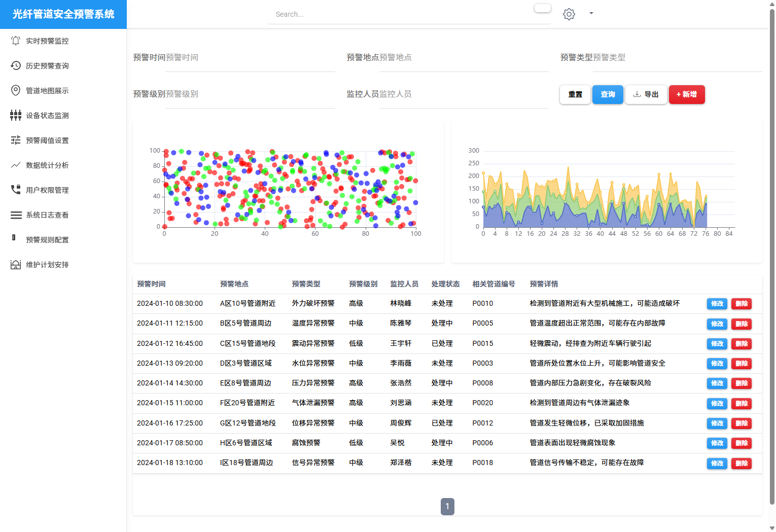The image size is (776, 532).
Task: Click the line chart icon for 数据统计分析
Action: tap(16, 165)
